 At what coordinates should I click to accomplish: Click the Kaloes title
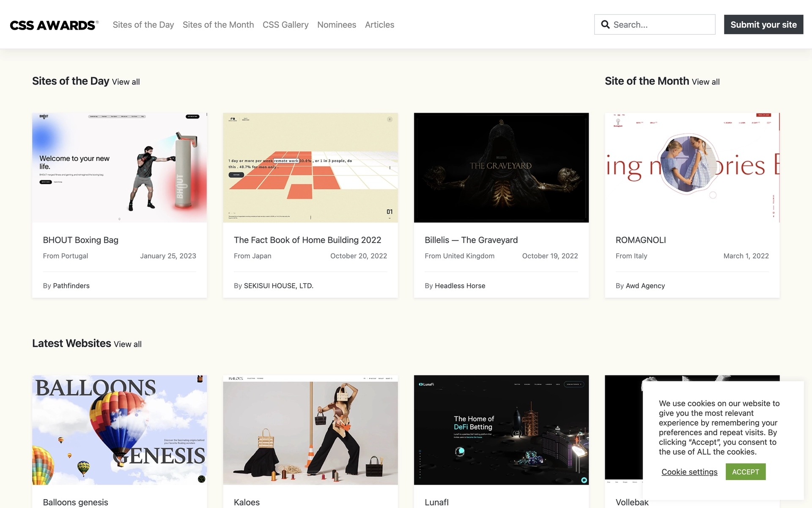click(247, 502)
